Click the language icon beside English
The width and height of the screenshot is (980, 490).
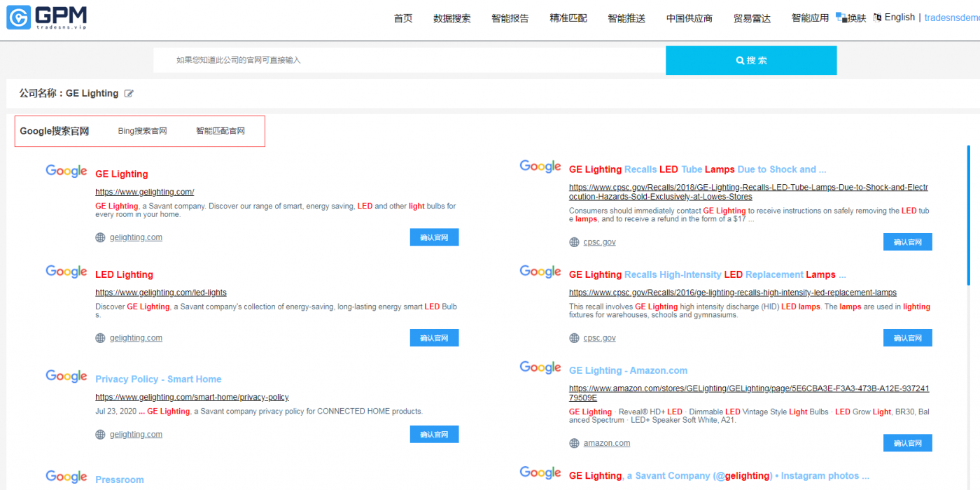[x=877, y=17]
